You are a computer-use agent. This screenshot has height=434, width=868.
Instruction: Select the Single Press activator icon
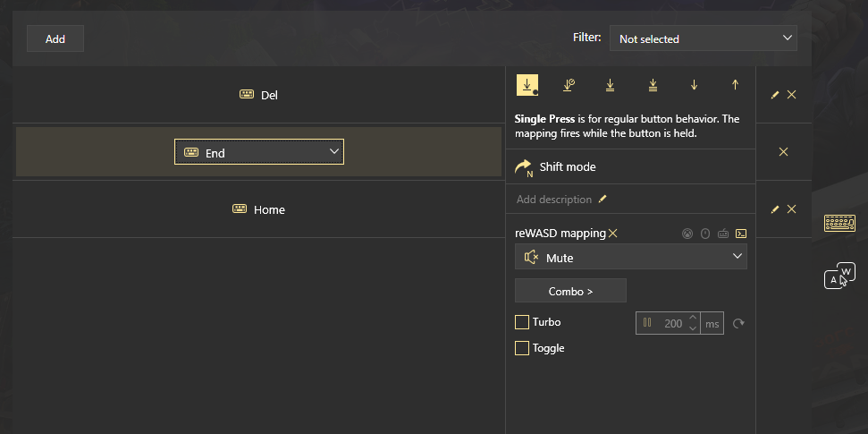[x=527, y=85]
